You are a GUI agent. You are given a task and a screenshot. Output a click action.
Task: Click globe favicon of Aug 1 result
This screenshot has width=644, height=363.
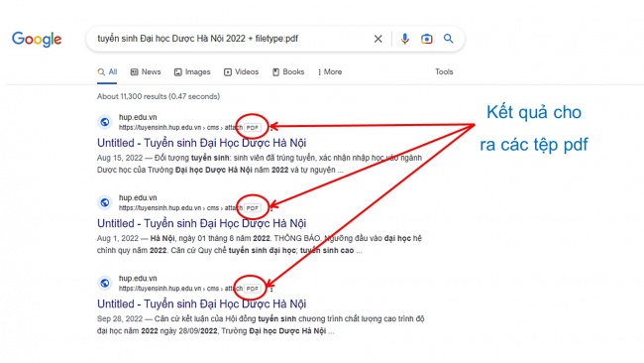coord(105,202)
